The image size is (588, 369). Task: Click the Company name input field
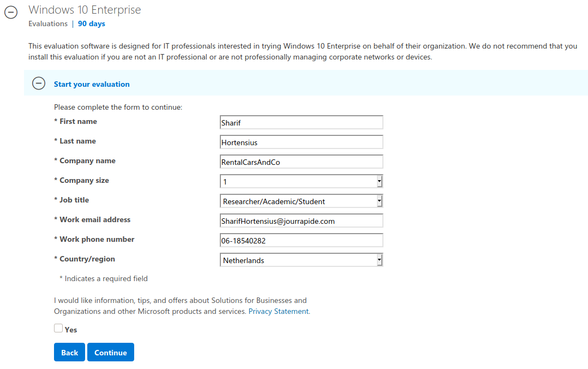[302, 162]
